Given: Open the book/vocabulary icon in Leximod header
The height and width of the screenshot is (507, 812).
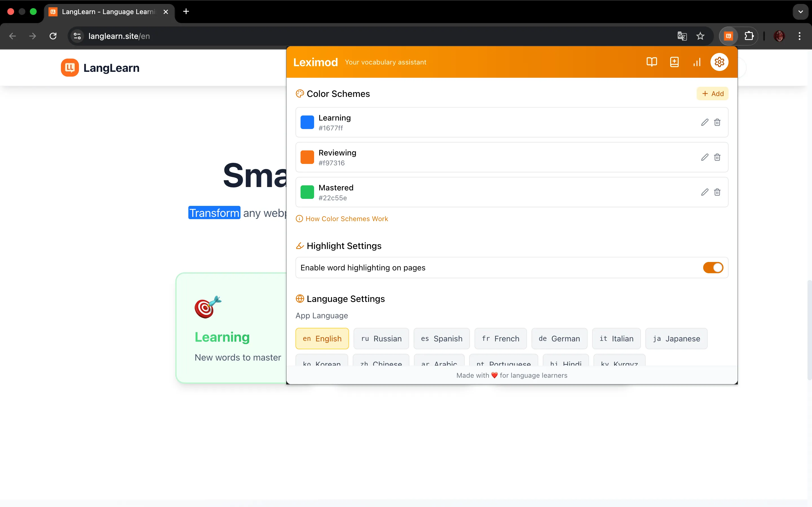Looking at the screenshot, I should pos(652,62).
